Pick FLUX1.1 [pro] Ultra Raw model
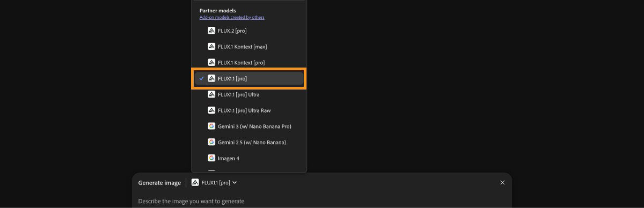Viewport: 644px width, 208px height. tap(249, 110)
